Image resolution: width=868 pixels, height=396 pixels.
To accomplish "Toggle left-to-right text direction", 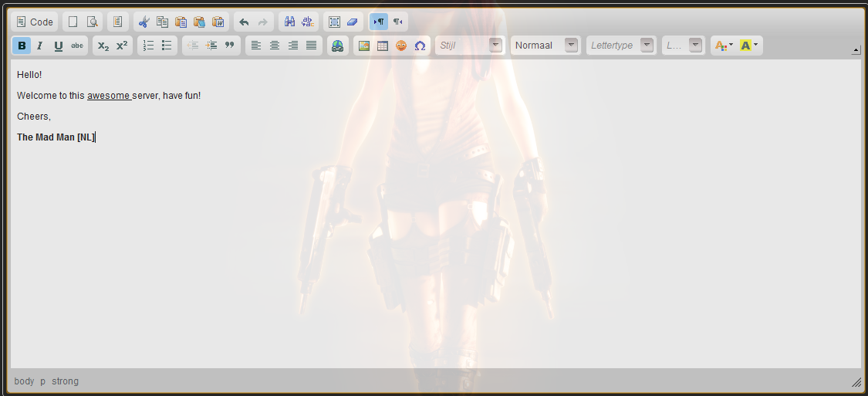I will [379, 22].
